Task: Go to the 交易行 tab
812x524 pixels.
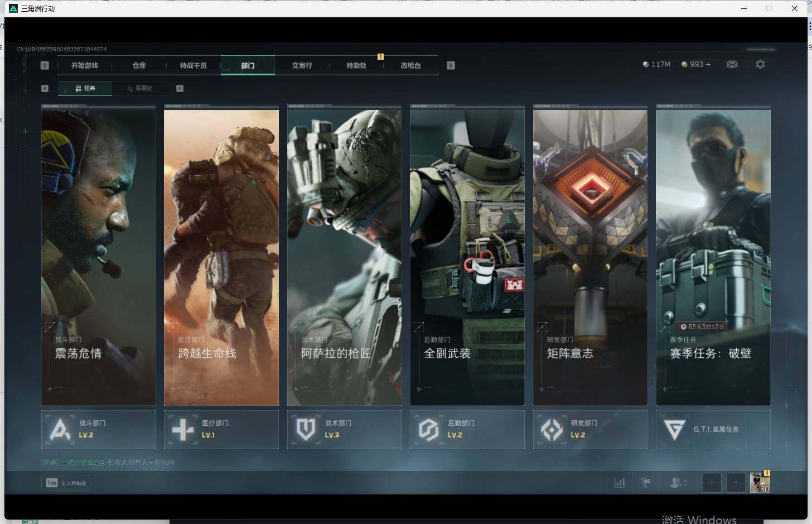Action: pyautogui.click(x=302, y=65)
